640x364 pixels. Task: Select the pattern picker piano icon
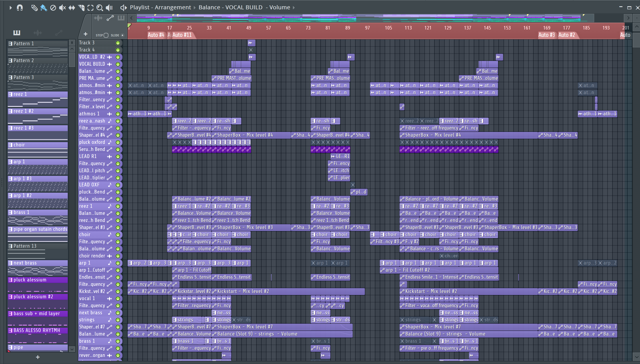pos(17,32)
